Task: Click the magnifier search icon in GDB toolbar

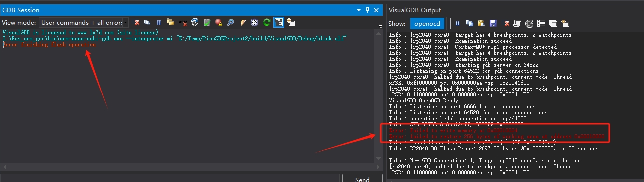Action: point(230,22)
